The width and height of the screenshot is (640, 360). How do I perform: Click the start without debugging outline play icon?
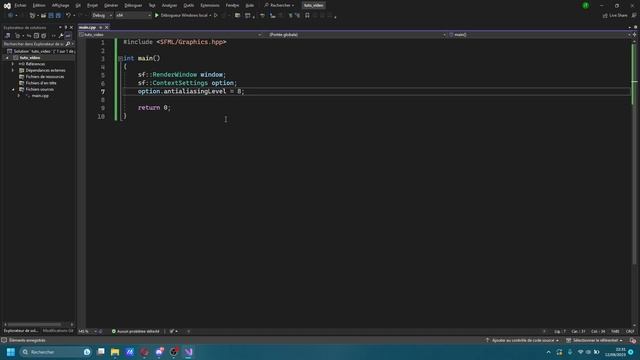pos(216,16)
